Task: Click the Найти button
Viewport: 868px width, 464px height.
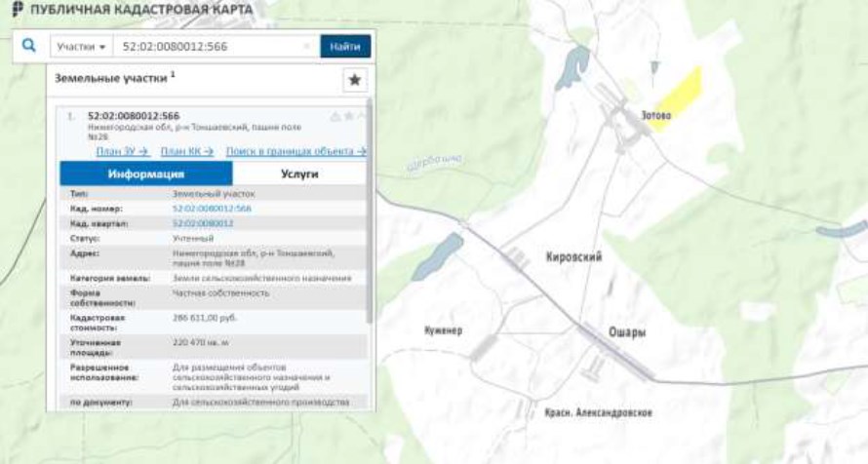Action: click(x=345, y=47)
